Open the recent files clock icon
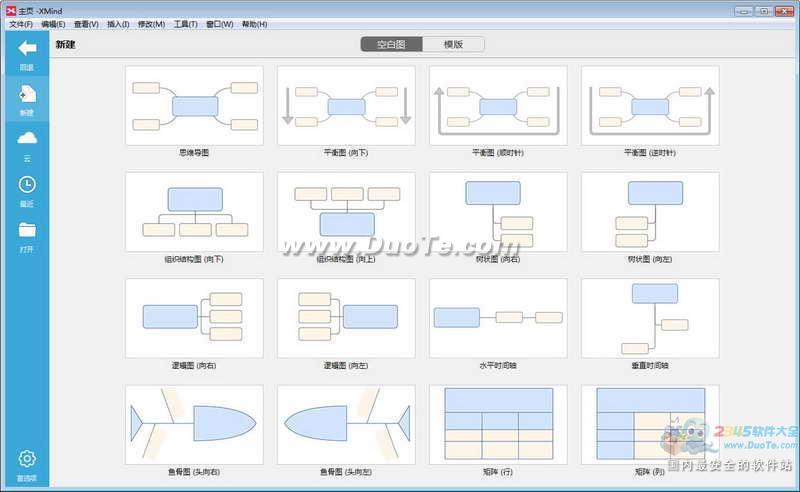The image size is (800, 492). pos(27,184)
